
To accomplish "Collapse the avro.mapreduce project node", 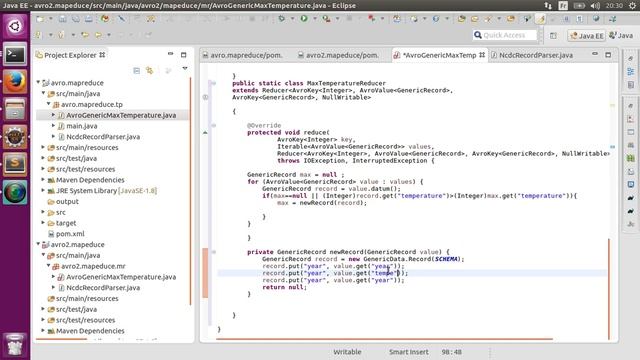I will [x=38, y=82].
